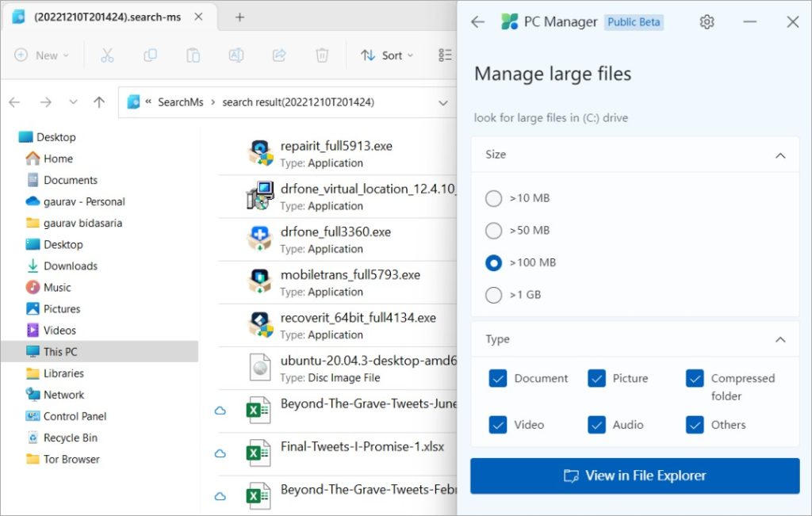Add a new File Explorer tab
This screenshot has width=812, height=516.
[x=239, y=17]
